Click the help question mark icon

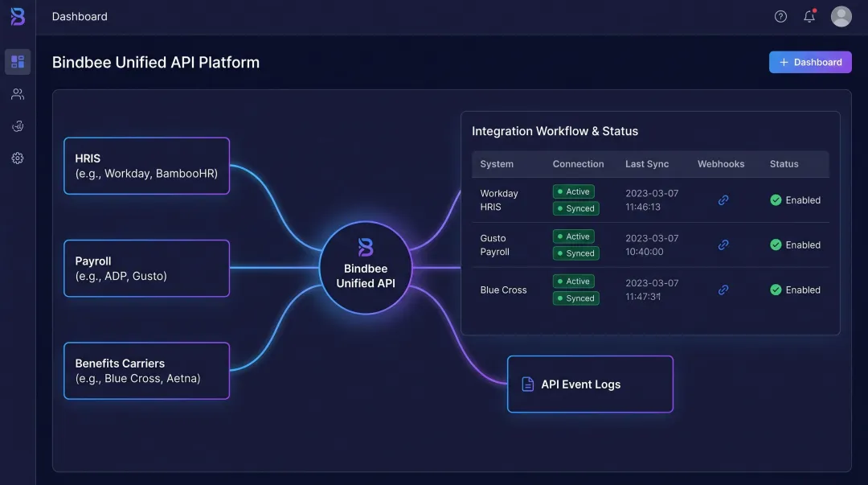780,17
